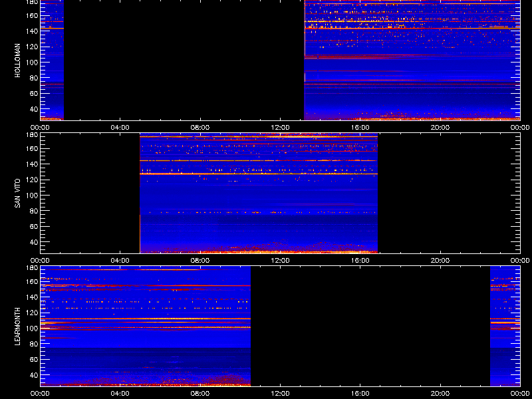Click the 04:00 tick label under San Vito panel

(120, 261)
